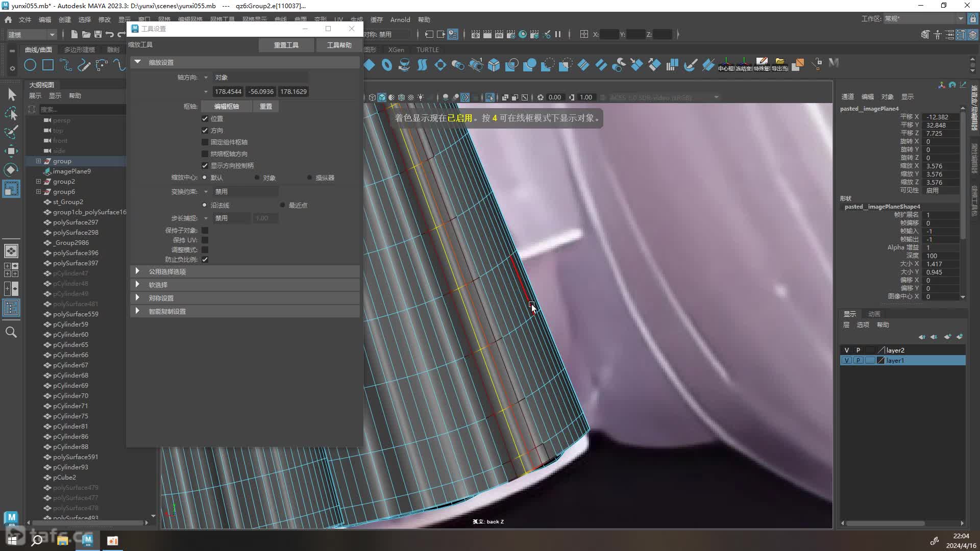This screenshot has width=980, height=551.
Task: Click the viewport lights bulb icon
Action: click(421, 97)
